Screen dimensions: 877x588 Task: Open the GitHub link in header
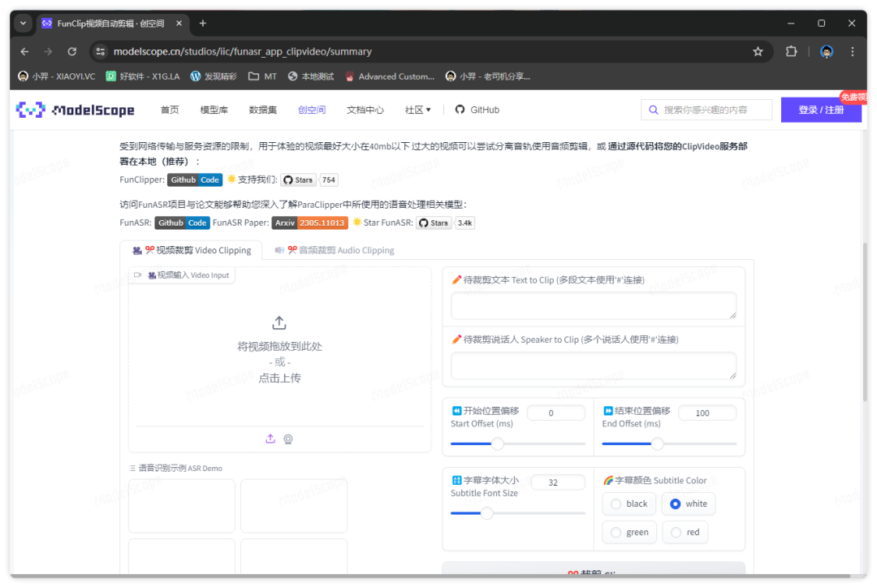pyautogui.click(x=477, y=110)
